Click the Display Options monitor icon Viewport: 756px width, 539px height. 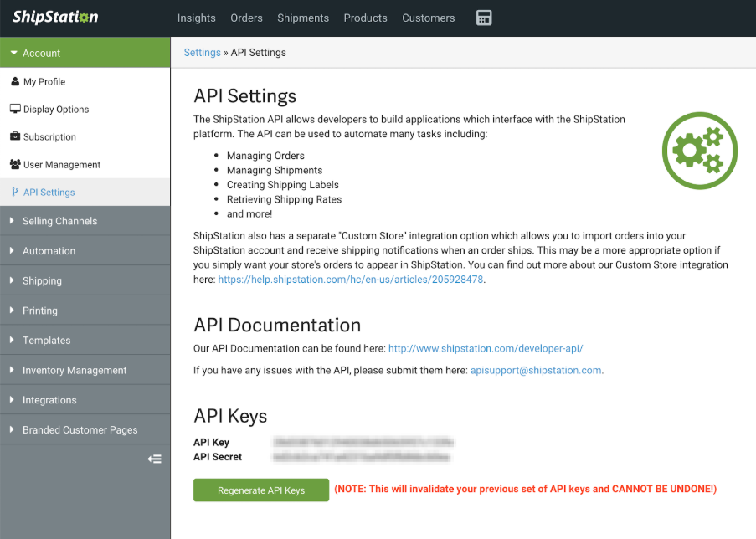15,110
